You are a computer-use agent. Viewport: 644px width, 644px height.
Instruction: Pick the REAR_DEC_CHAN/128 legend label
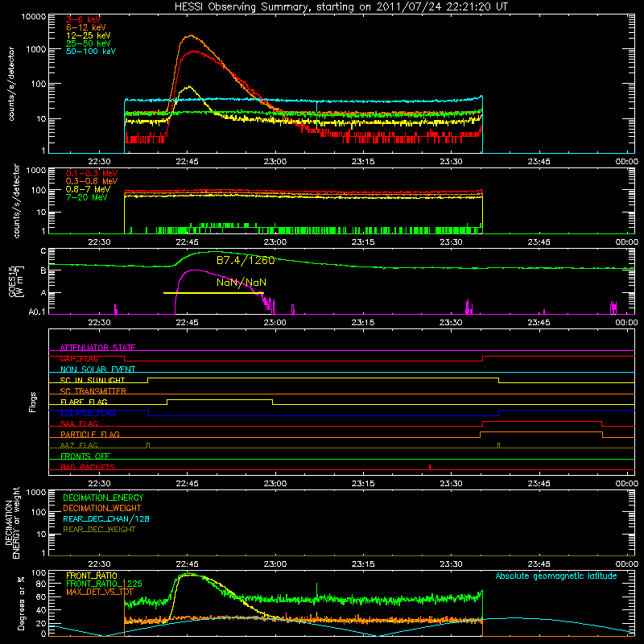point(106,518)
